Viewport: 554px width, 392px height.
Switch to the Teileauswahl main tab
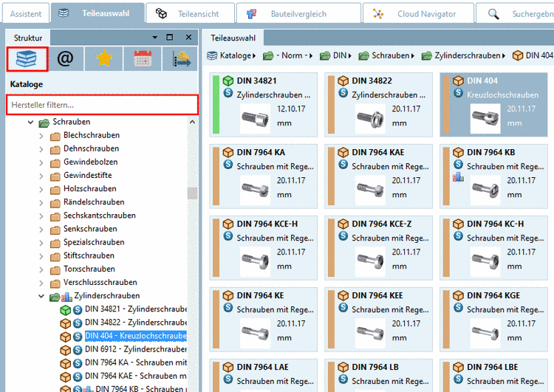tap(98, 13)
